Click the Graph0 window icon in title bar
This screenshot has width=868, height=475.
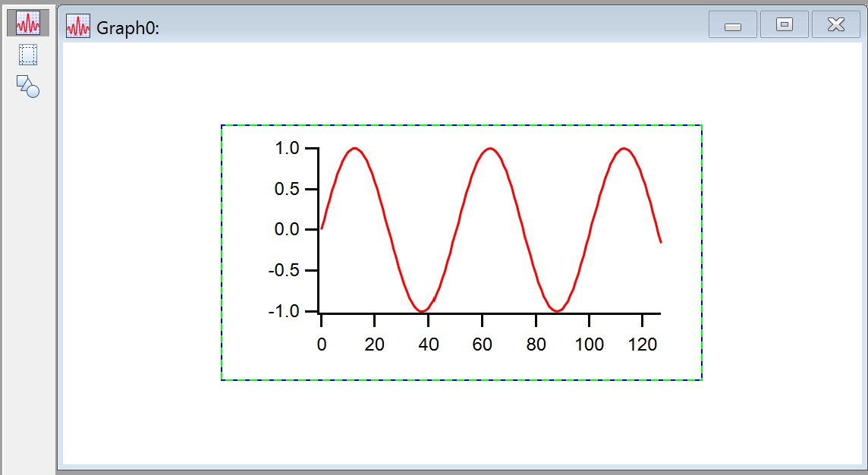tap(78, 27)
